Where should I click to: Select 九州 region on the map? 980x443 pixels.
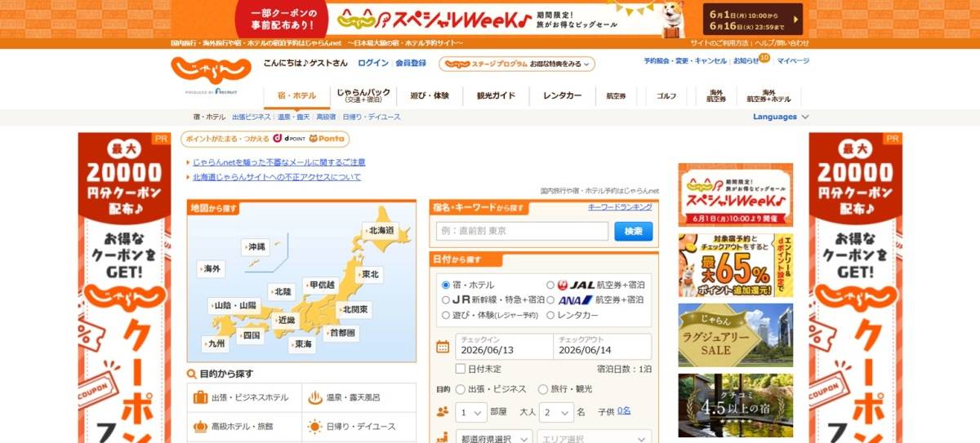pyautogui.click(x=215, y=343)
